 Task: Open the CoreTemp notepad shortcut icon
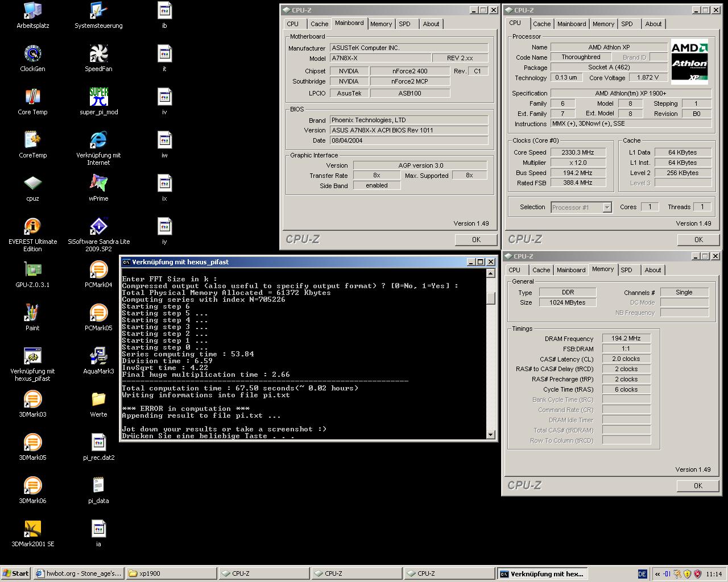[32, 145]
